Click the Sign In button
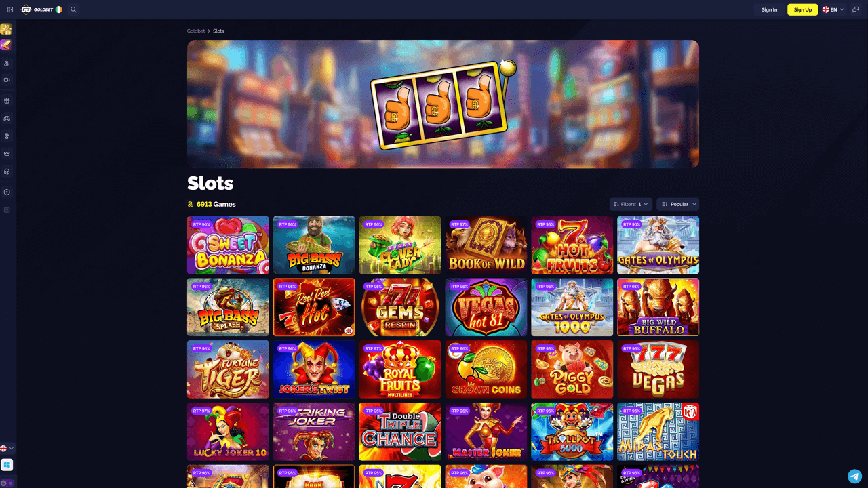 (x=769, y=9)
